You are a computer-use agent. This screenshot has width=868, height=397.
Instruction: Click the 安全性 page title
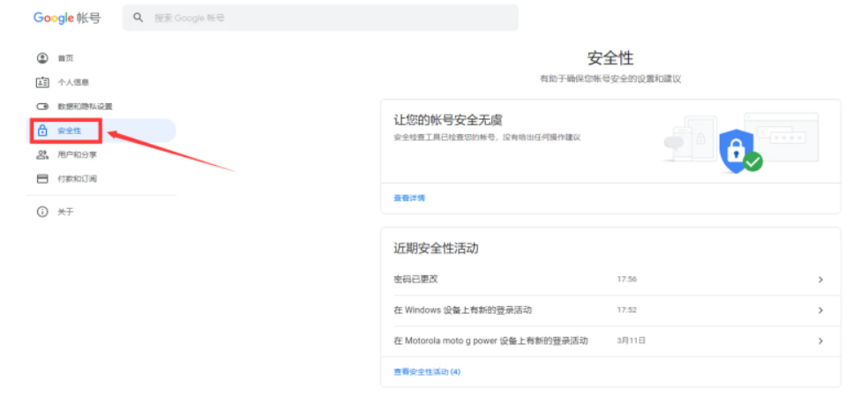pyautogui.click(x=610, y=58)
